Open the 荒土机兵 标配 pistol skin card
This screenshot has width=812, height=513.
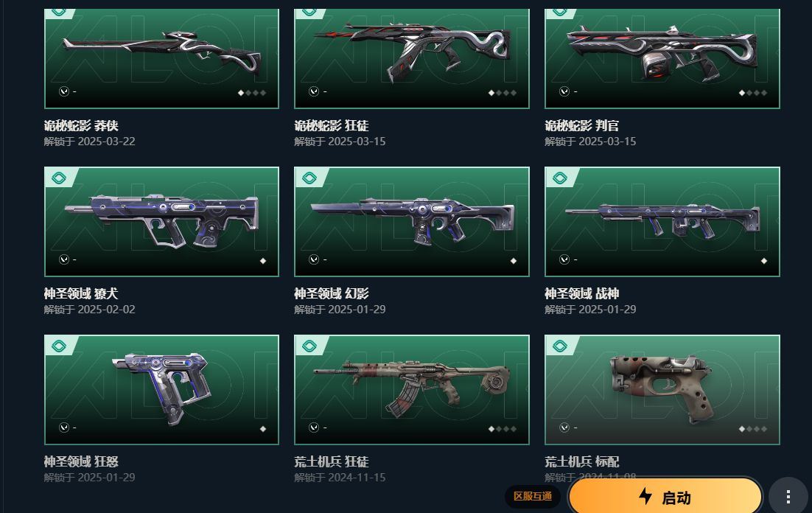[662, 390]
